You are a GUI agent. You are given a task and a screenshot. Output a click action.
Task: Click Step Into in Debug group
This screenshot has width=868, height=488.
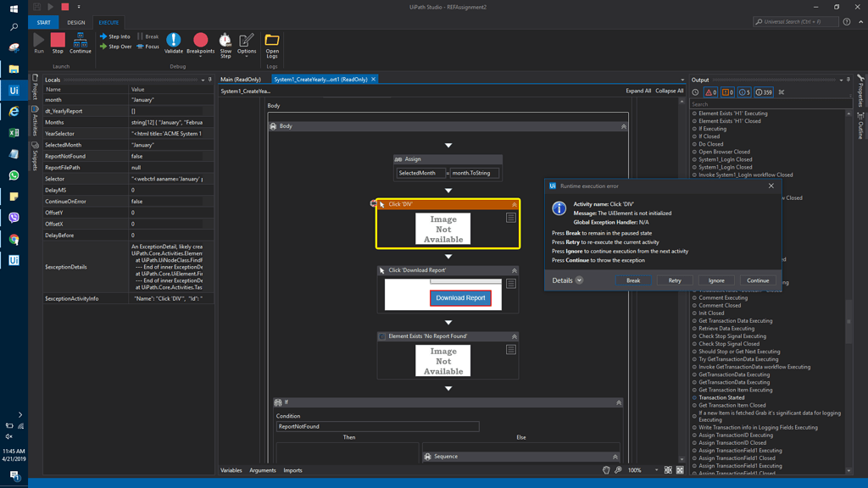[114, 36]
